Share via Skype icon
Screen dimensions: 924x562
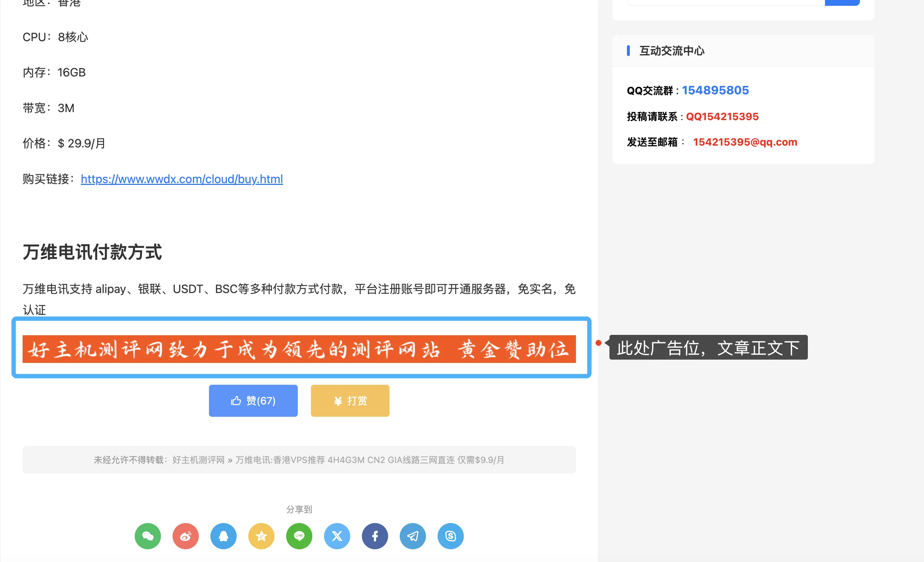451,536
